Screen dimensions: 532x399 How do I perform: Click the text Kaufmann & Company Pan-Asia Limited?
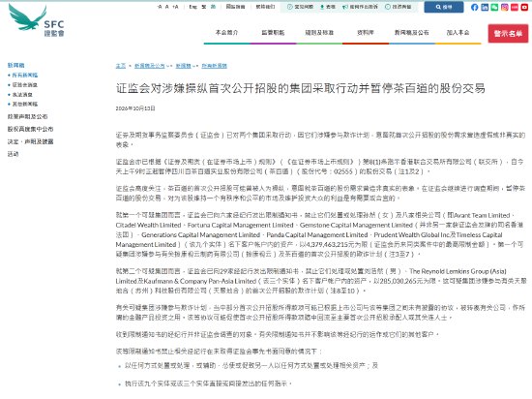click(200, 281)
